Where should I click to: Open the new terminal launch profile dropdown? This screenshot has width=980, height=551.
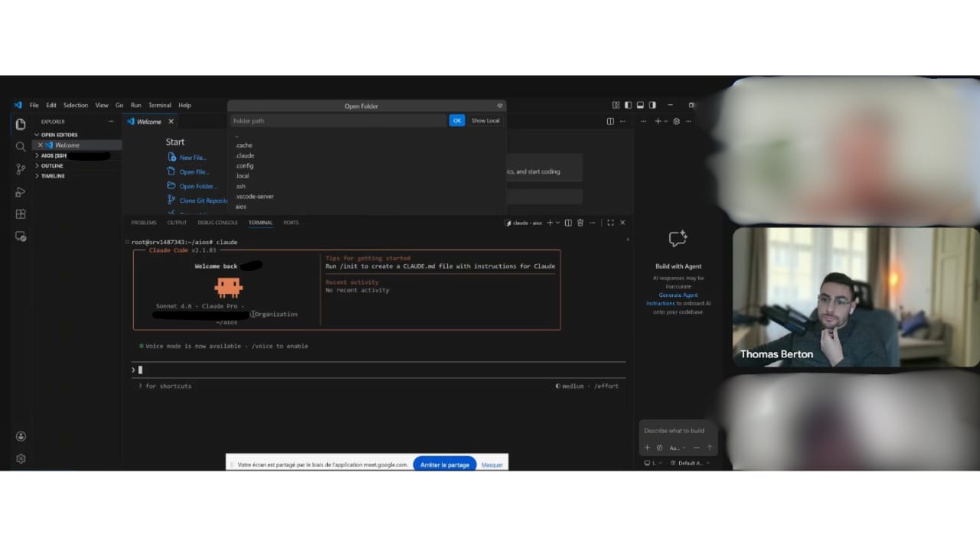click(x=557, y=223)
